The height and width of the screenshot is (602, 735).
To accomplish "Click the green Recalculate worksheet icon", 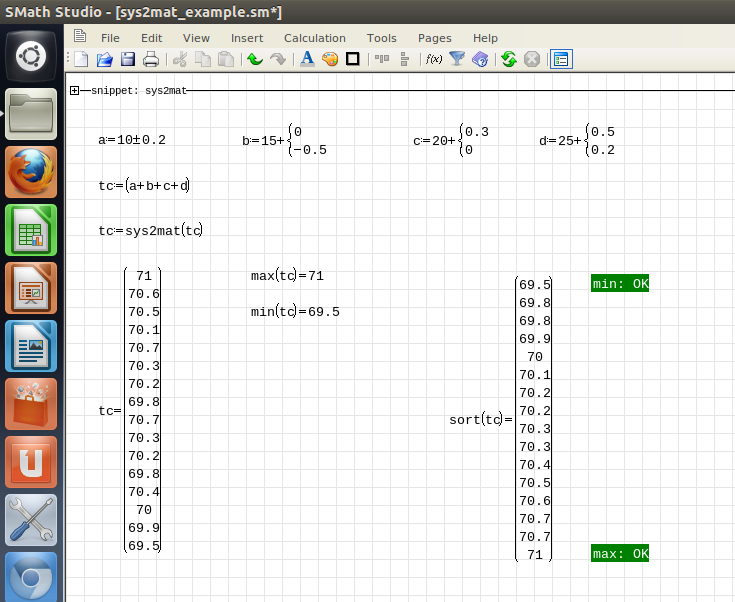I will click(x=509, y=59).
